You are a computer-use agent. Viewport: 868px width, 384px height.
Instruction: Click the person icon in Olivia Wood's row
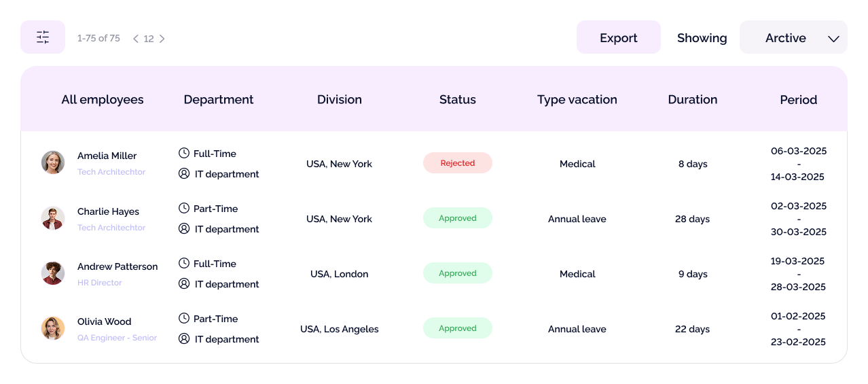pos(183,339)
